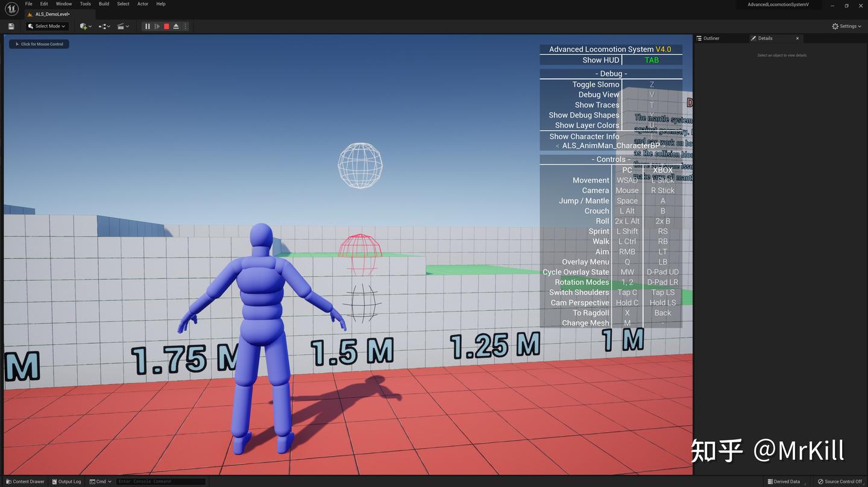The height and width of the screenshot is (487, 868).
Task: Click the Frame Skip playback icon
Action: pyautogui.click(x=157, y=26)
